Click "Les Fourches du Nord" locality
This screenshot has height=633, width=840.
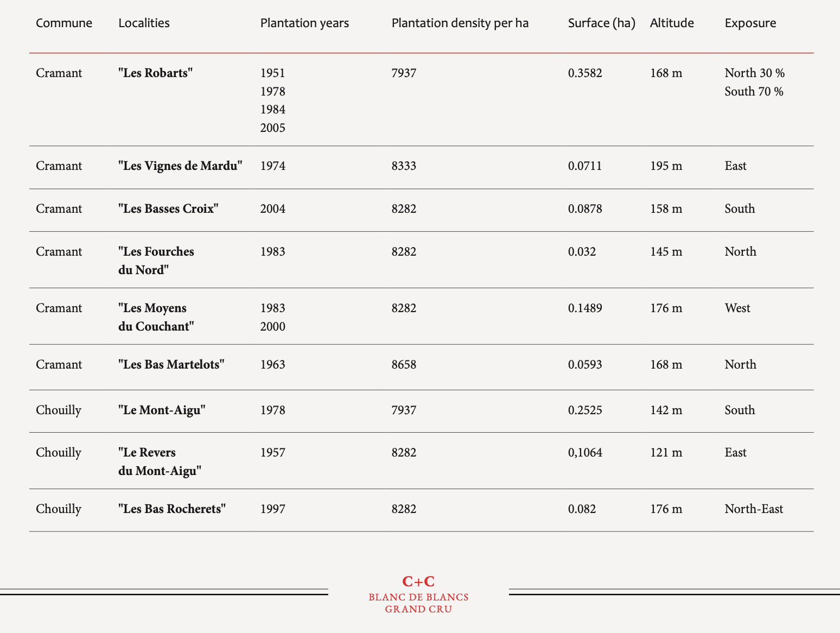pos(156,261)
